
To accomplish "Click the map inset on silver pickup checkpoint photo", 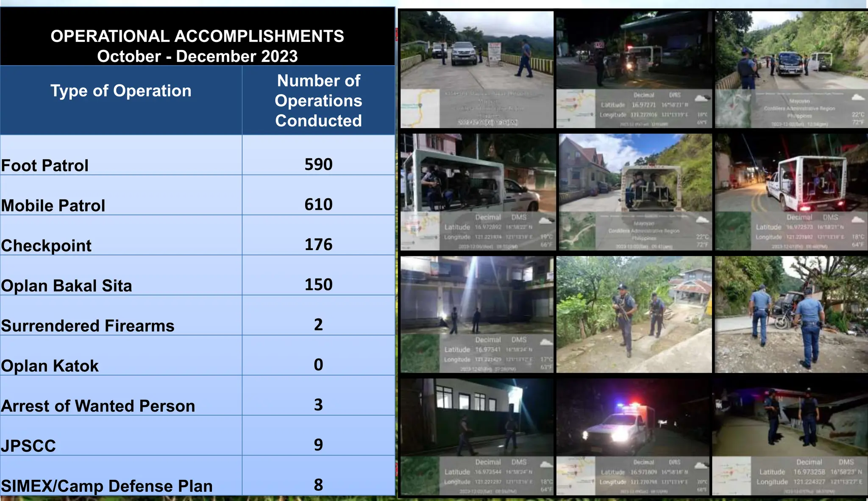I will [x=420, y=109].
